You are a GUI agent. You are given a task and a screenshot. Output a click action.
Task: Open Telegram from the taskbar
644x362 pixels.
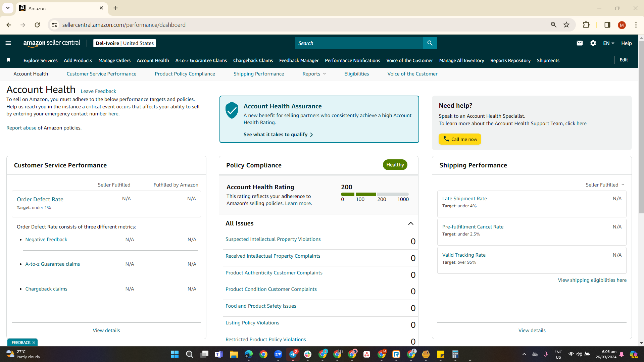coord(293,354)
